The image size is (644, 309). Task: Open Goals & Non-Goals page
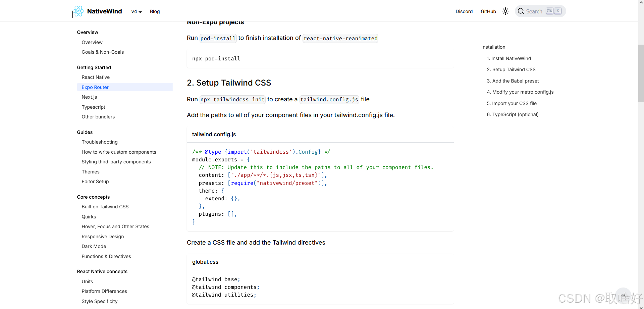(x=103, y=52)
